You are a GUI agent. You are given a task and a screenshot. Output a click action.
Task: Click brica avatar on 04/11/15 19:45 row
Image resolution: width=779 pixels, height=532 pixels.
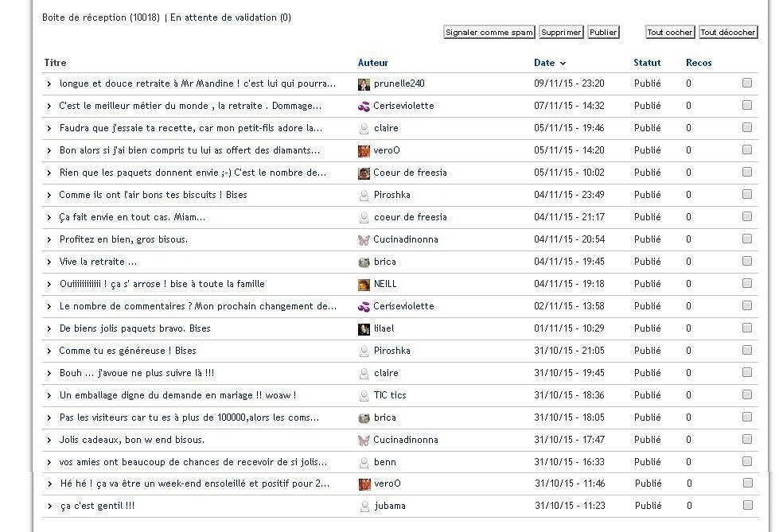364,262
